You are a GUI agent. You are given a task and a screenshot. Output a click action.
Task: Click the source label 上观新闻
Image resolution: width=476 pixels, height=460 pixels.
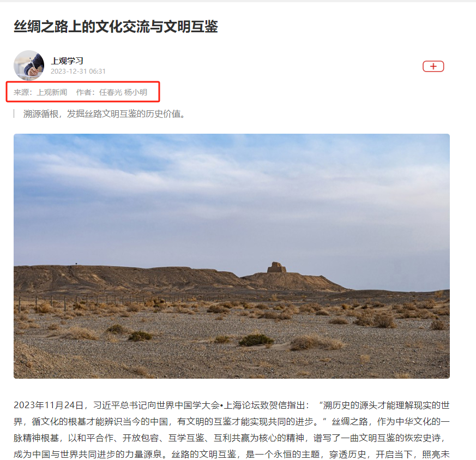[52, 92]
